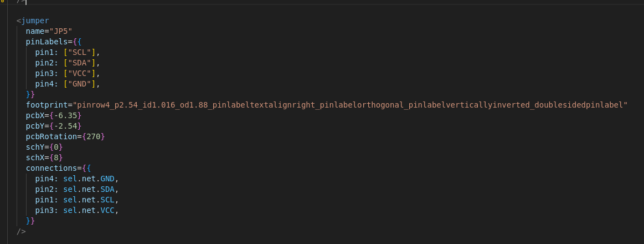Click the "VCC" string in pin3 label
The height and width of the screenshot is (244, 644).
[79, 73]
